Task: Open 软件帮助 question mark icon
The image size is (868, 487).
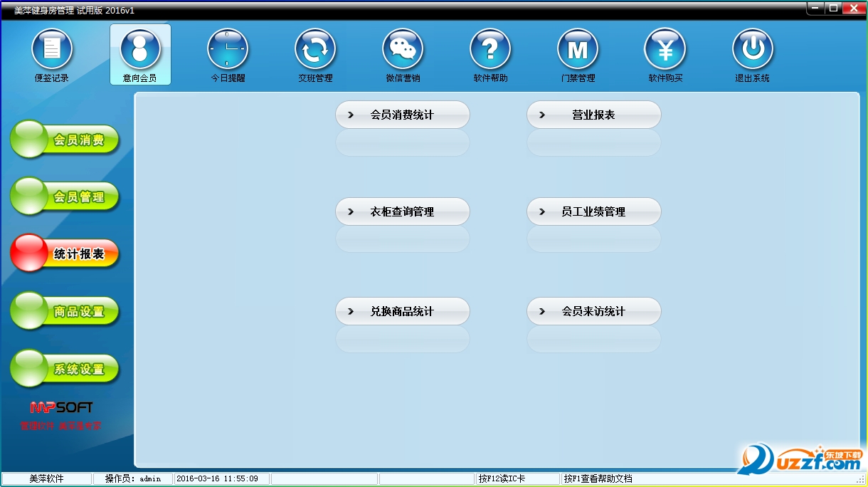Action: pos(490,50)
